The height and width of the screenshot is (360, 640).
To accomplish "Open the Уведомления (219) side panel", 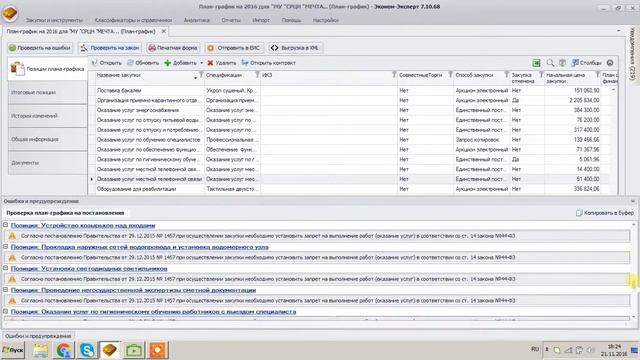I will click(632, 53).
